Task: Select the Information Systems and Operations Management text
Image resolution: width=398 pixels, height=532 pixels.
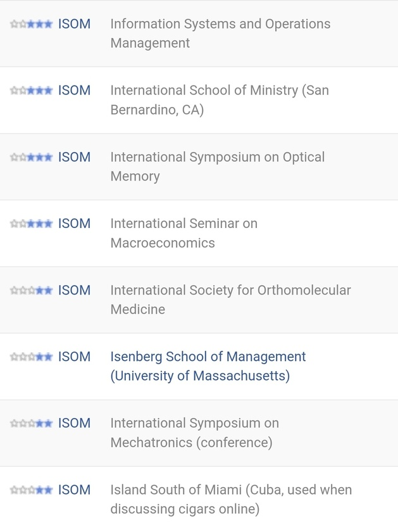Action: (x=220, y=33)
